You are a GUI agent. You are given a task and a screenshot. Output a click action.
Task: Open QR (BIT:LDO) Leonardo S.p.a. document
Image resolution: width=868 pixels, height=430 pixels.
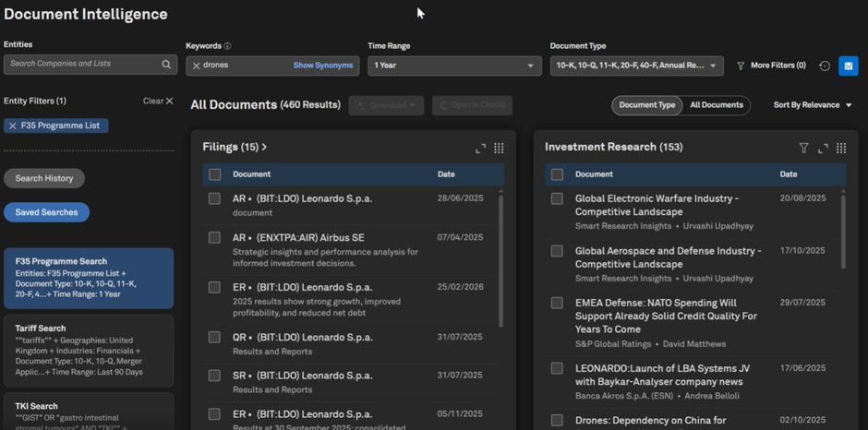(302, 337)
